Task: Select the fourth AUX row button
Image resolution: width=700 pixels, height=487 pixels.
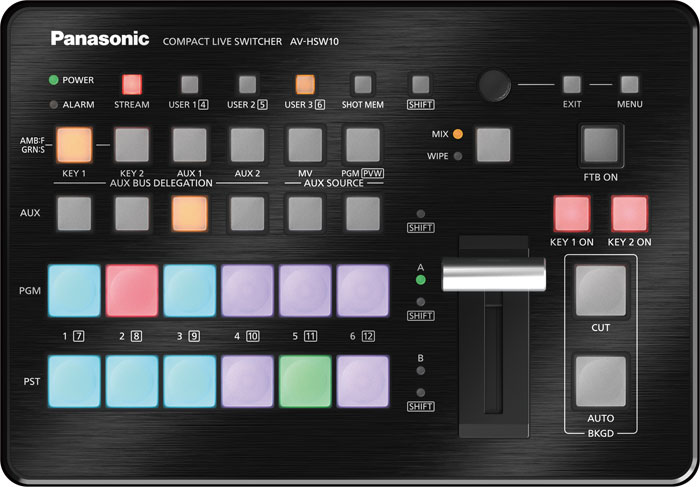Action: (x=247, y=214)
